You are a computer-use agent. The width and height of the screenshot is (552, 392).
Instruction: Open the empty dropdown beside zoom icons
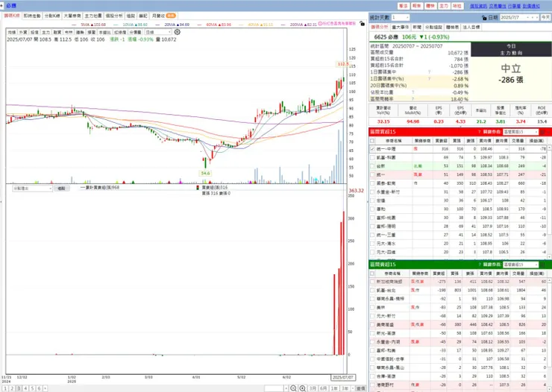[x=276, y=388]
